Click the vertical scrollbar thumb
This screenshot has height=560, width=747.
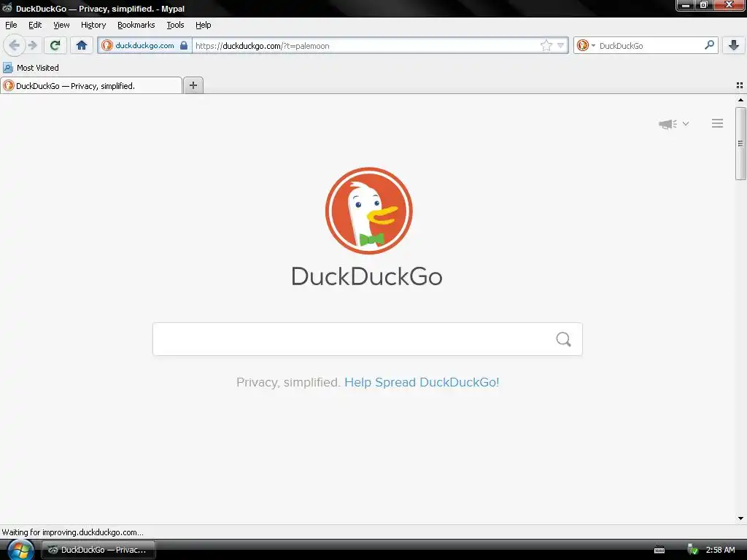coord(740,144)
